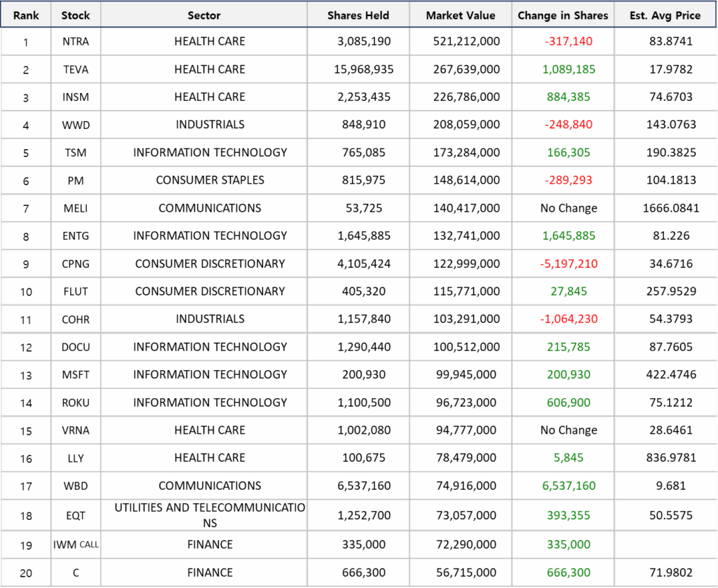The height and width of the screenshot is (588, 718).
Task: Select the NTRA stock cell
Action: coord(76,41)
